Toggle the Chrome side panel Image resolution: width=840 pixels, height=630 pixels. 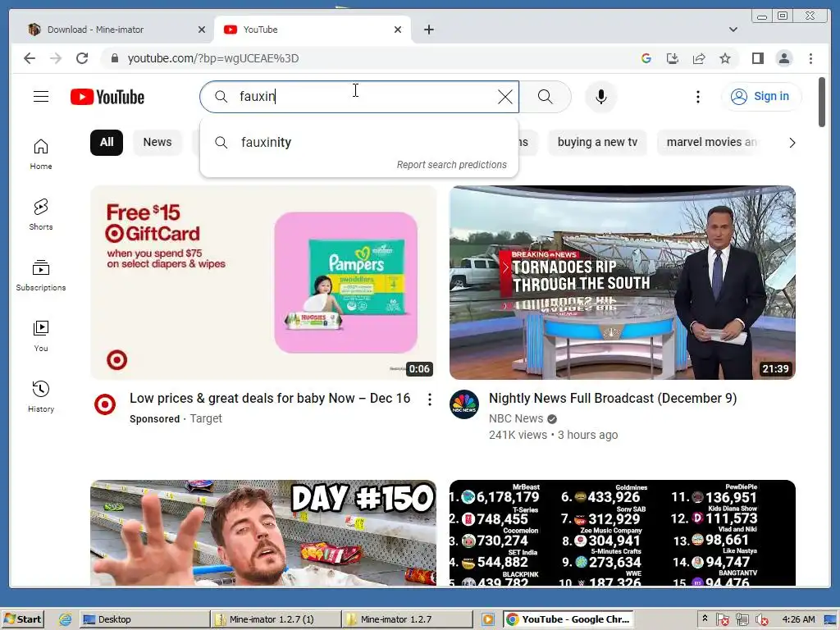(757, 58)
